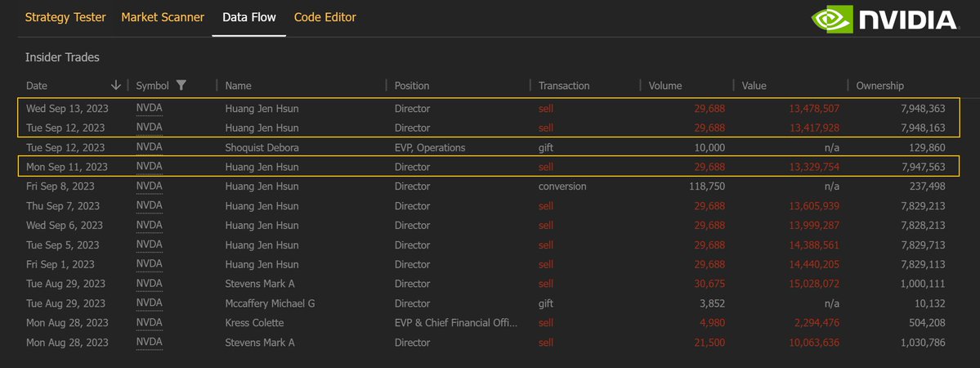Click the Volume column header
The image size is (980, 368).
tap(665, 86)
